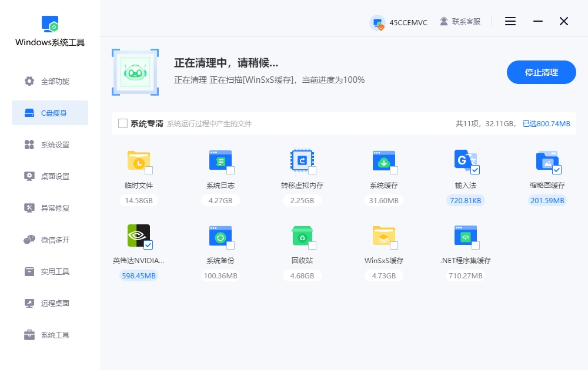This screenshot has height=370, width=588.
Task: Open the hamburger menu
Action: [510, 21]
